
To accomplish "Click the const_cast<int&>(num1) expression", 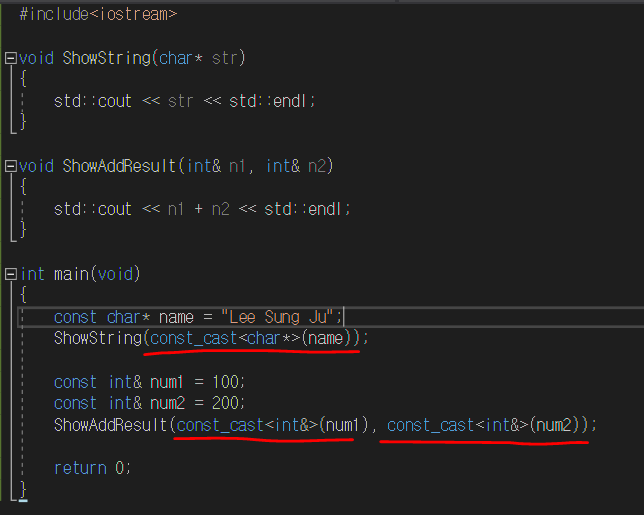I will coord(273,425).
